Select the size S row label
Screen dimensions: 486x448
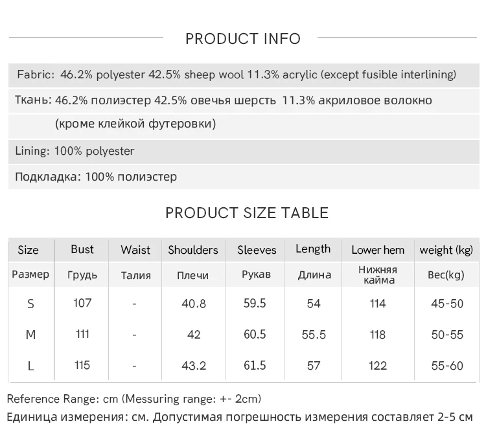[30, 304]
